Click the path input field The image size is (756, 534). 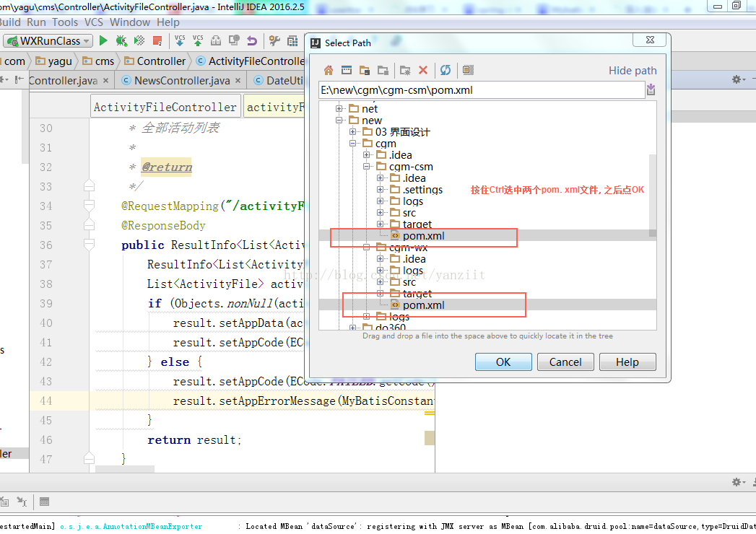(x=481, y=90)
